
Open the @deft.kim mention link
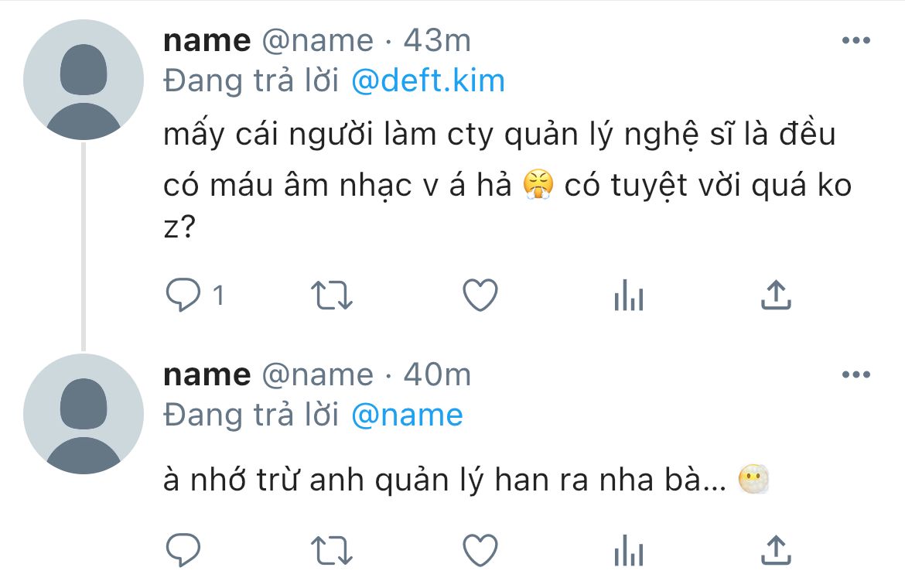coord(429,80)
